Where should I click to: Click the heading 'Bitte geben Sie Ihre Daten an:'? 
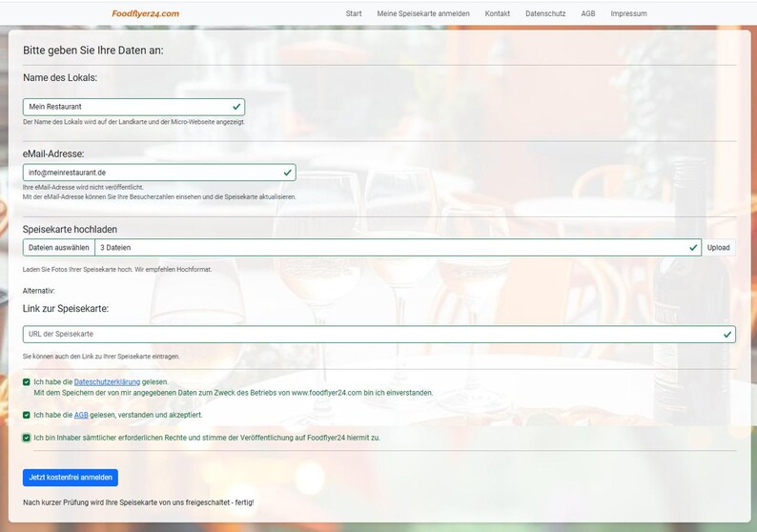pos(93,51)
